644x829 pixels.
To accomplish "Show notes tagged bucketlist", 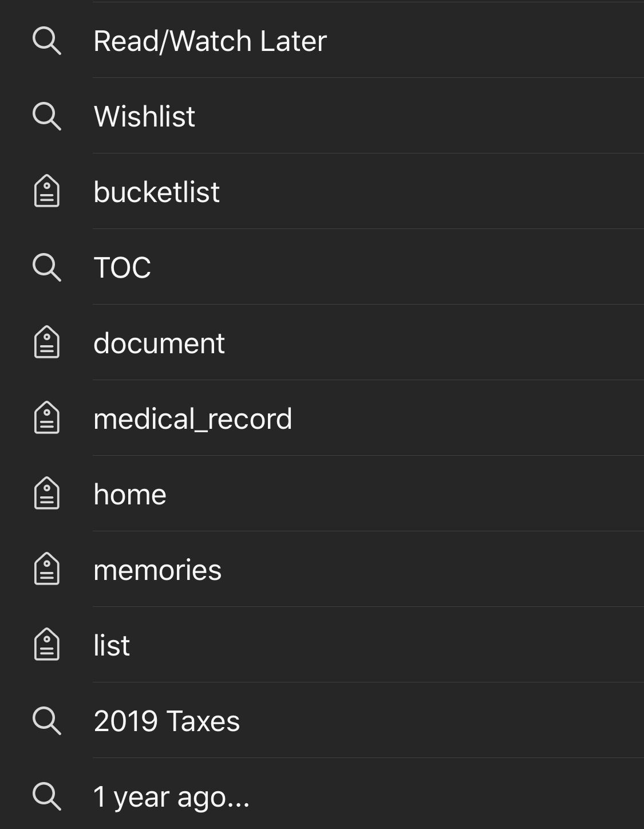I will click(156, 192).
